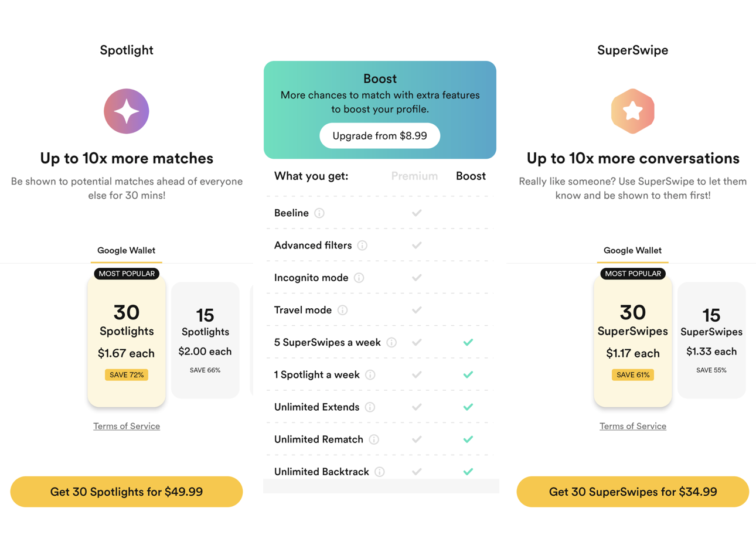The image size is (756, 542).
Task: Open Google Wallet tab under Spotlight
Action: click(x=126, y=251)
